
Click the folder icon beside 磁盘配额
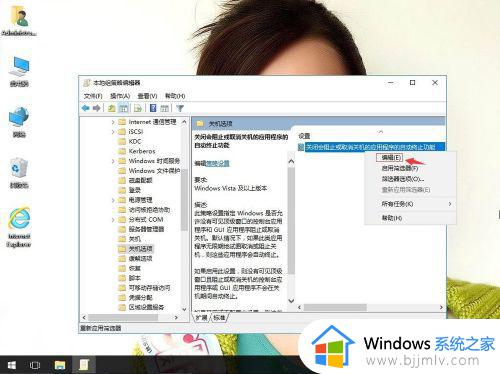(122, 180)
